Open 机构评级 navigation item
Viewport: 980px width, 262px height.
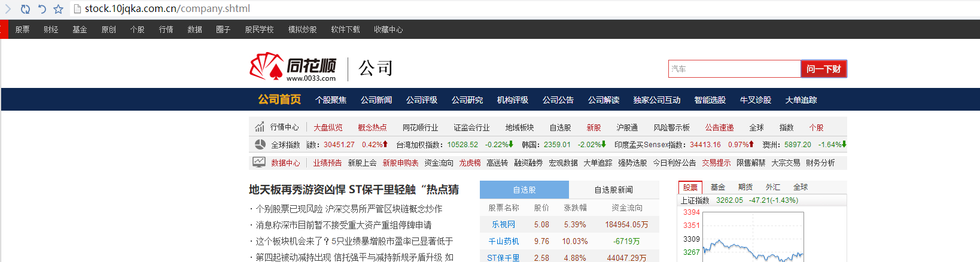tap(513, 100)
